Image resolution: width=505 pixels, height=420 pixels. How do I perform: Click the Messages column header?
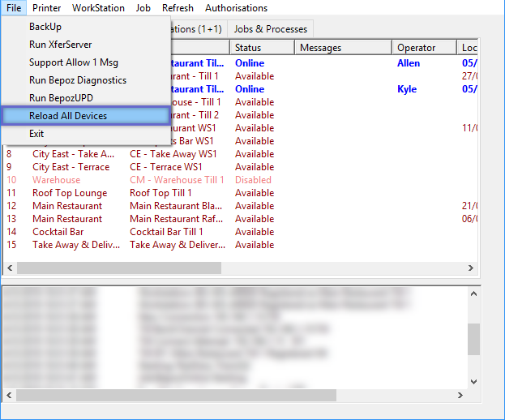point(320,48)
